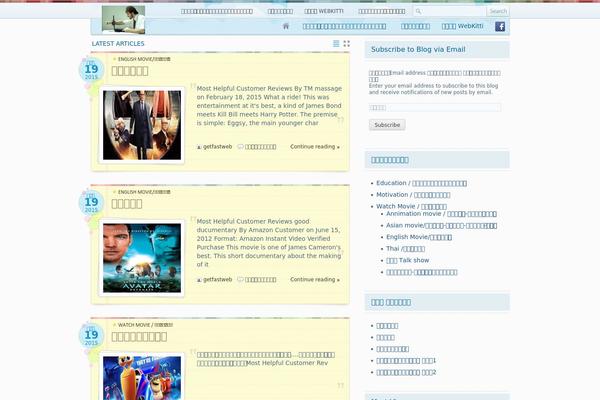Viewport: 600px width, 400px height.
Task: Continue reading the Kingsman review article
Action: pos(315,147)
